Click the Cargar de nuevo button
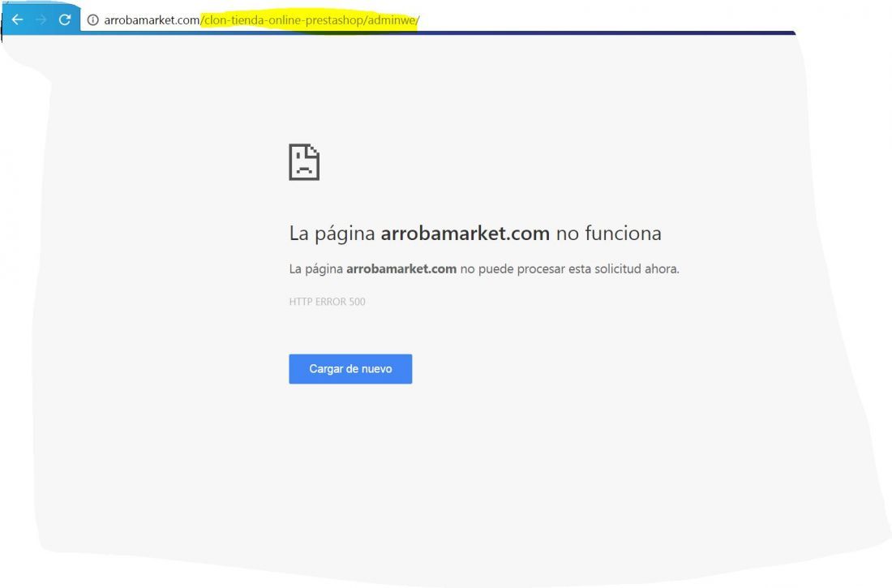Image resolution: width=892 pixels, height=588 pixels. pos(350,369)
